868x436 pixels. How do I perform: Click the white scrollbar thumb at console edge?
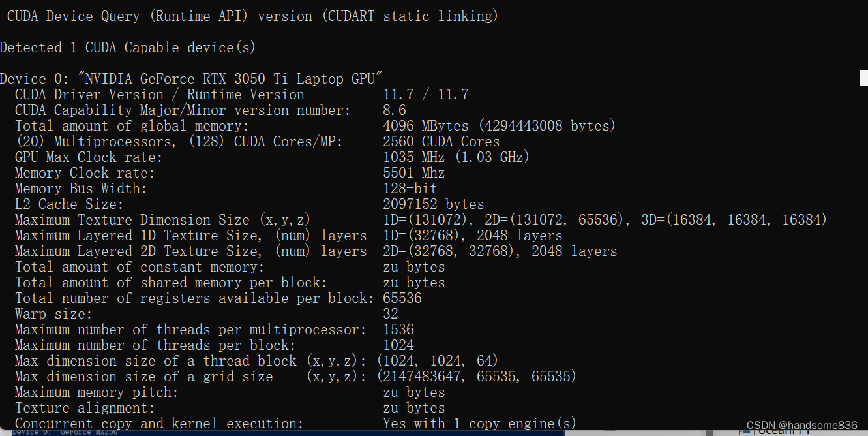[864, 77]
